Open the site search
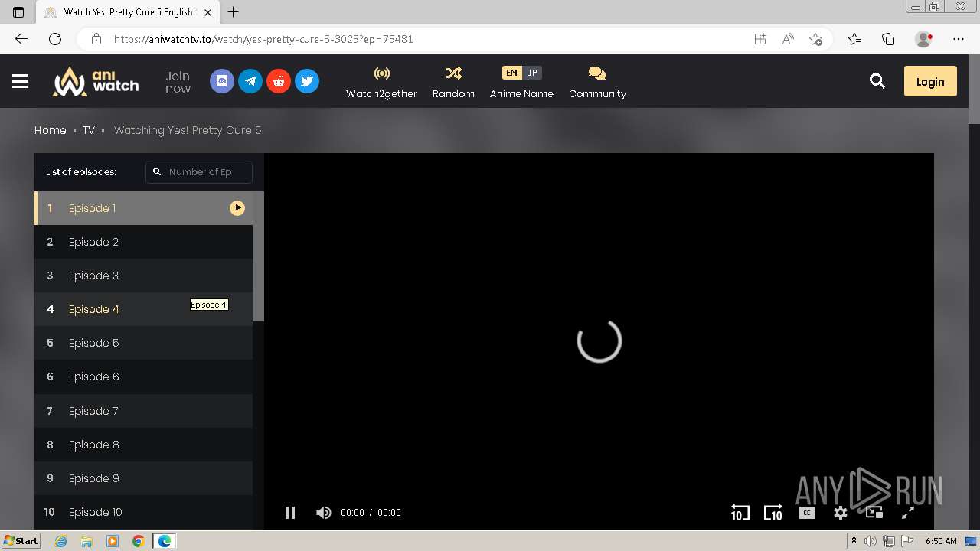The image size is (980, 551). pyautogui.click(x=877, y=81)
